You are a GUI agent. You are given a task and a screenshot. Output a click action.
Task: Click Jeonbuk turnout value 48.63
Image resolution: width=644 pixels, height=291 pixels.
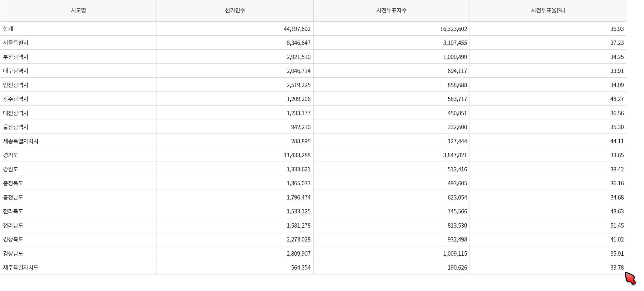(x=617, y=211)
